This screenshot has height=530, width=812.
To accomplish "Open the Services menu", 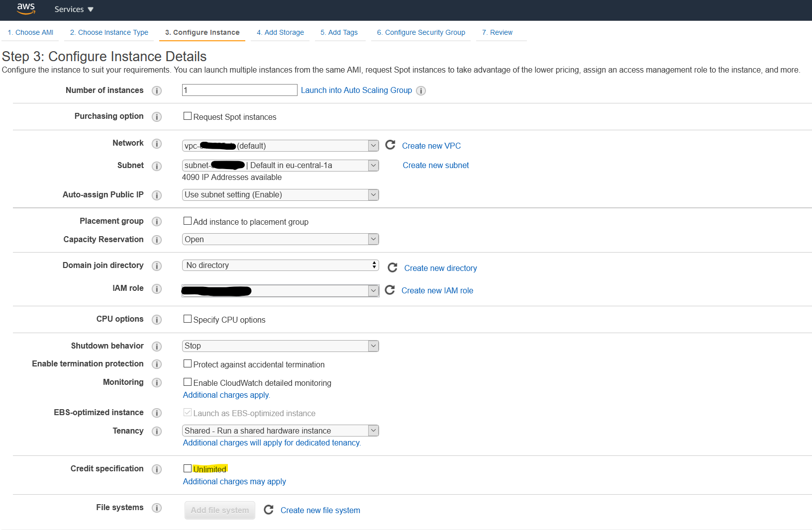I will [74, 9].
